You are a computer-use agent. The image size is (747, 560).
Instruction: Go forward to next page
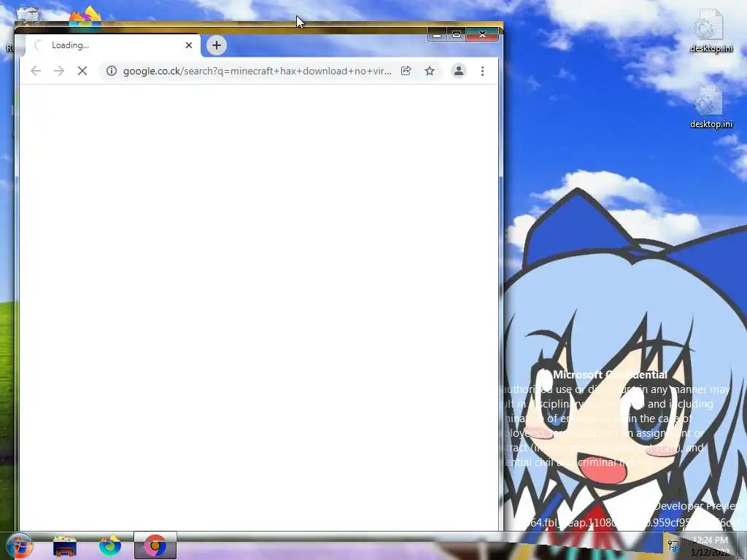pyautogui.click(x=59, y=71)
